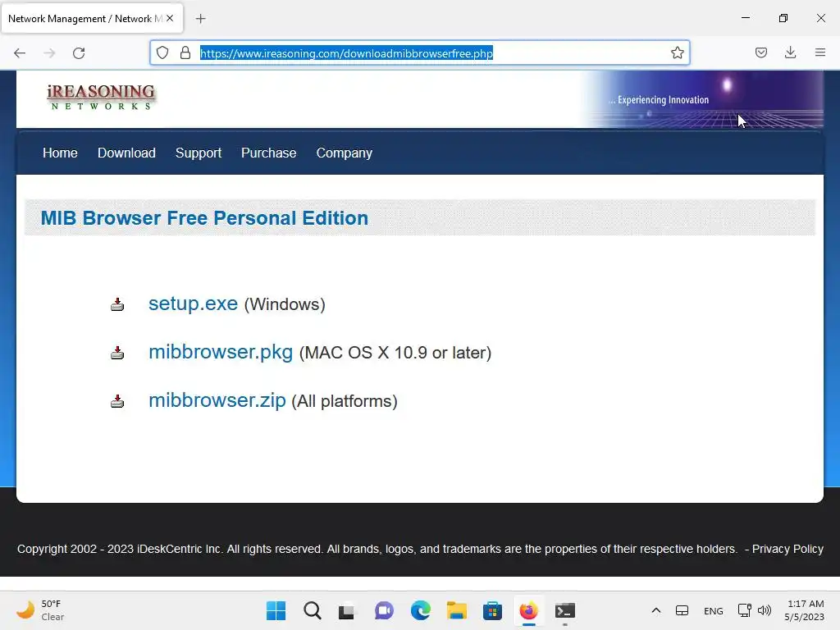
Task: Click the iReasoning Networks logo
Action: click(101, 97)
